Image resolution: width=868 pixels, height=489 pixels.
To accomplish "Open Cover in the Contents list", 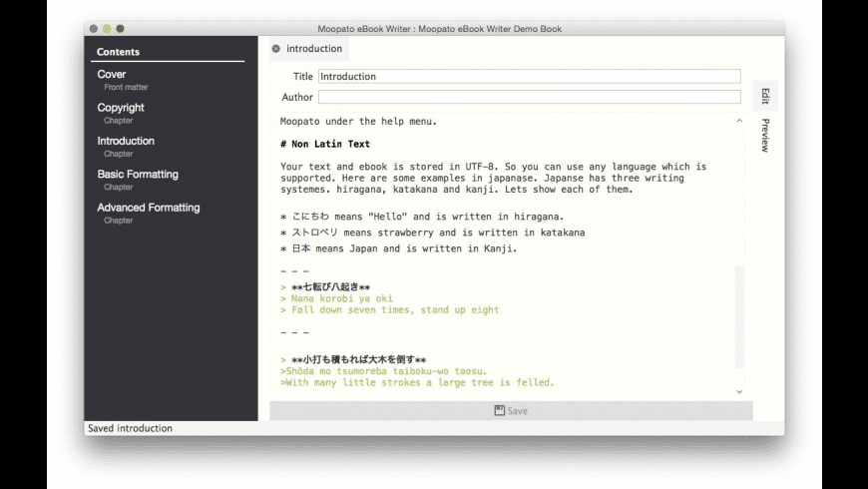I will 112,75.
